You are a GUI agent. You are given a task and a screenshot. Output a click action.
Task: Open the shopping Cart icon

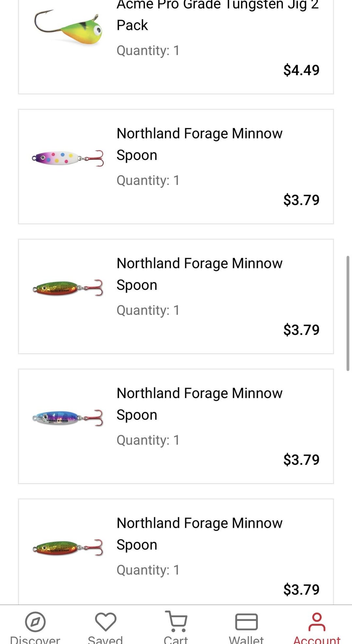coord(176,621)
